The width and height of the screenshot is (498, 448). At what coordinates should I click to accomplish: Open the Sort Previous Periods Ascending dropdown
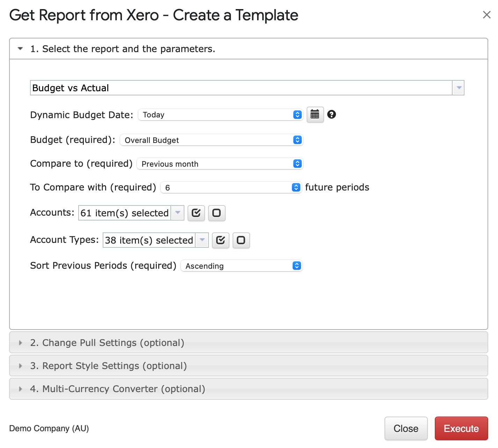click(x=241, y=266)
